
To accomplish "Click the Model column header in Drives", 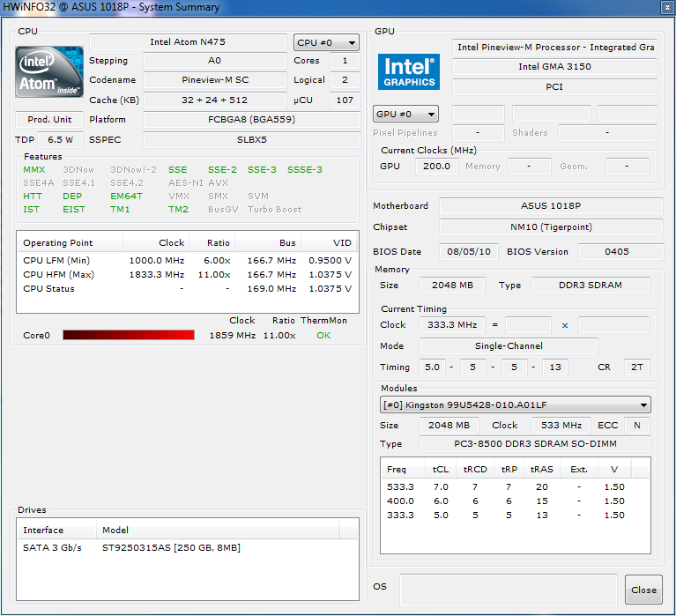I will tap(218, 530).
